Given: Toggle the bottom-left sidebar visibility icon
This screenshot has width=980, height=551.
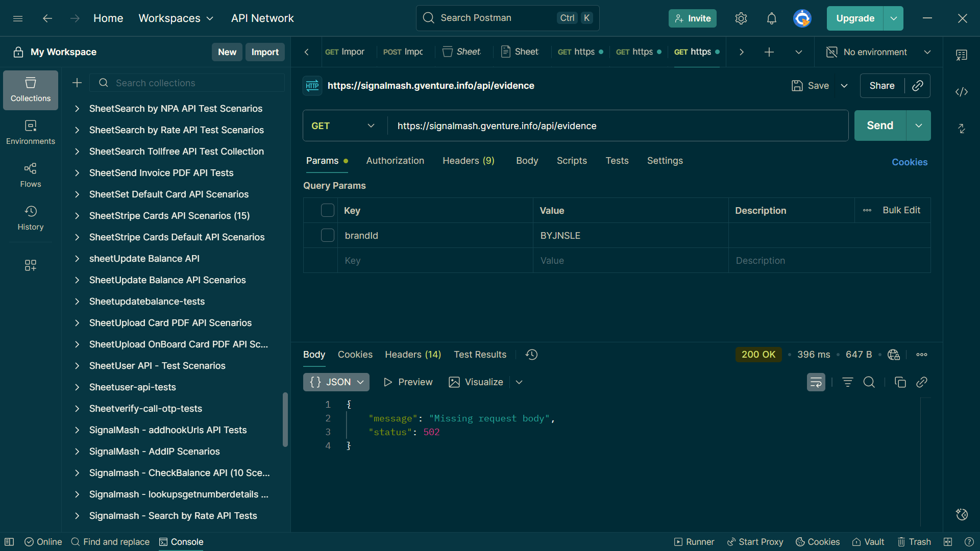Looking at the screenshot, I should [x=9, y=542].
